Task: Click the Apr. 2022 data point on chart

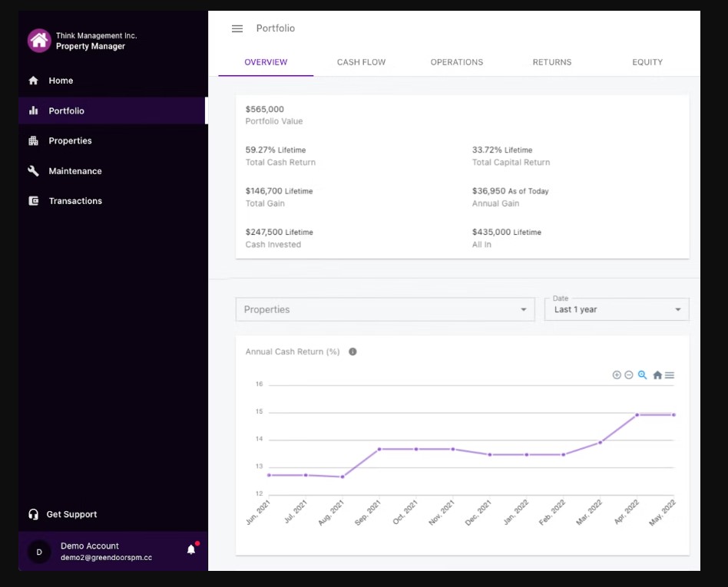Action: click(637, 415)
